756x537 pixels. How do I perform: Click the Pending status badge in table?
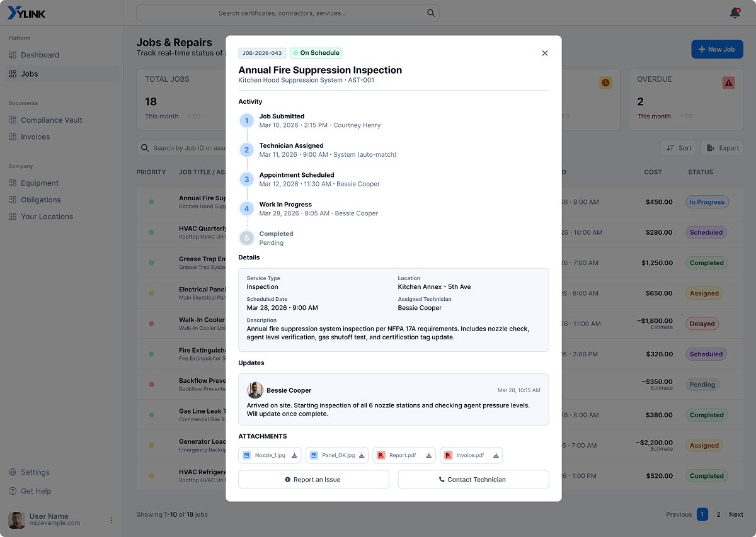[x=702, y=385]
